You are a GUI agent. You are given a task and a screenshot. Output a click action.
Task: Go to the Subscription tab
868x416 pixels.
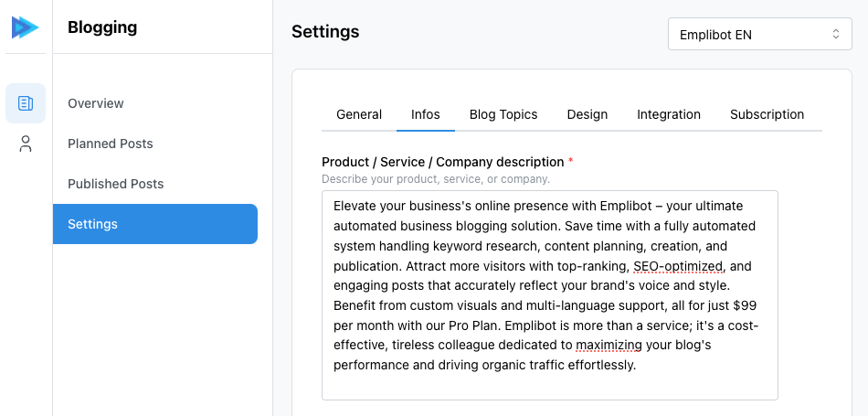tap(767, 114)
